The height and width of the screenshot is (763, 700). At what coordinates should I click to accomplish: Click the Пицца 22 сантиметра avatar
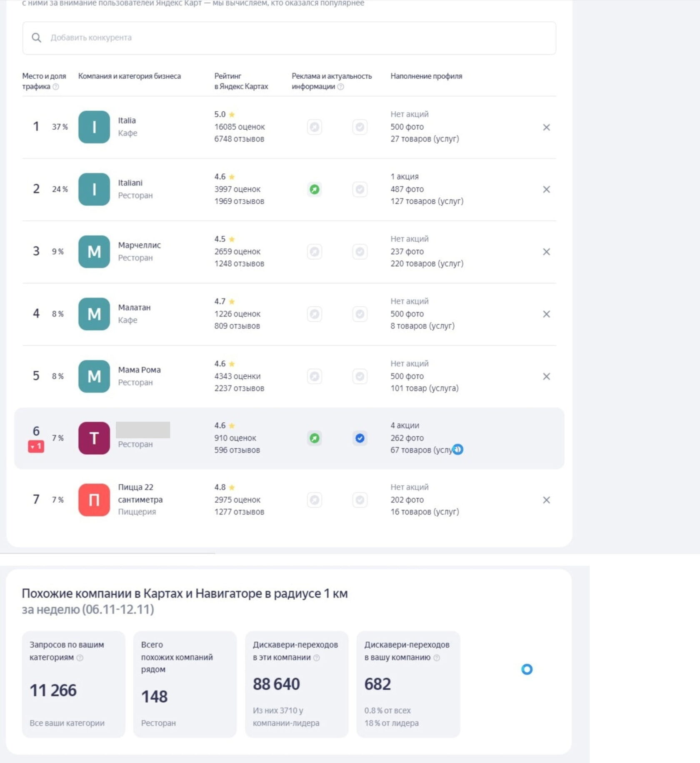(x=94, y=500)
